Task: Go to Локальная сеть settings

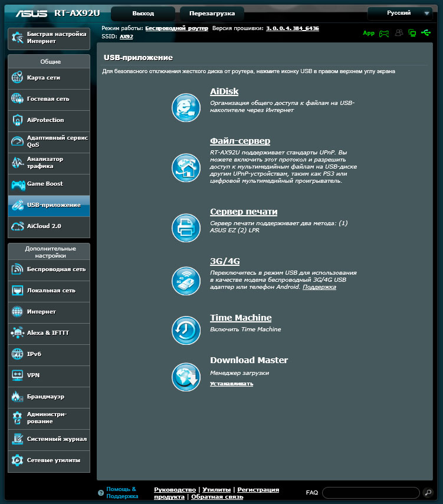Action: click(49, 291)
